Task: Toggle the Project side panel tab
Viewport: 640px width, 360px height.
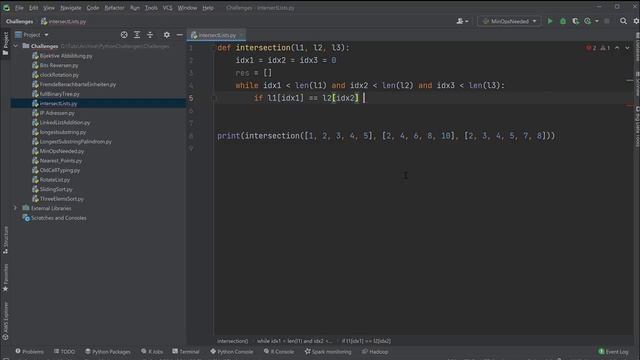Action: click(x=5, y=44)
